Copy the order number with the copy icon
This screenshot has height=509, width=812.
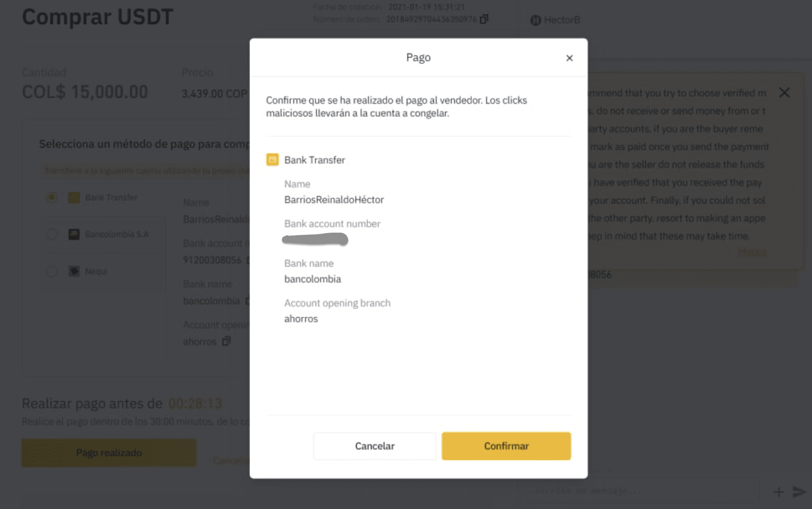(484, 19)
